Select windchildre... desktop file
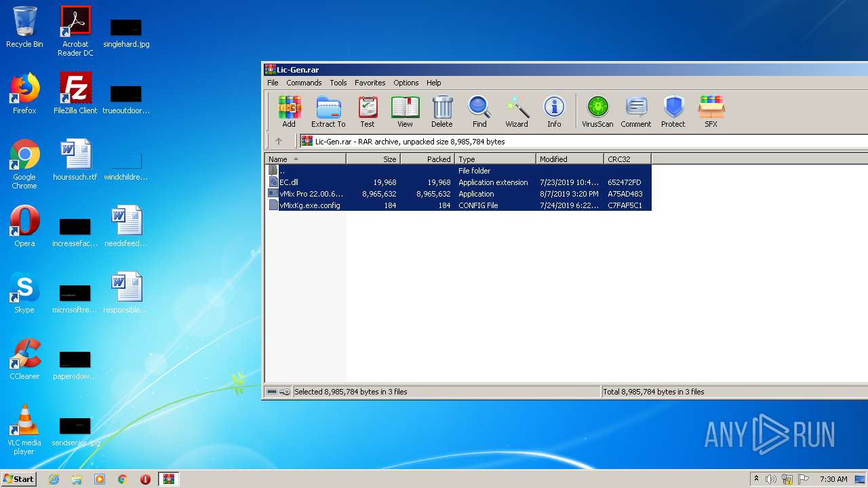 [x=126, y=165]
